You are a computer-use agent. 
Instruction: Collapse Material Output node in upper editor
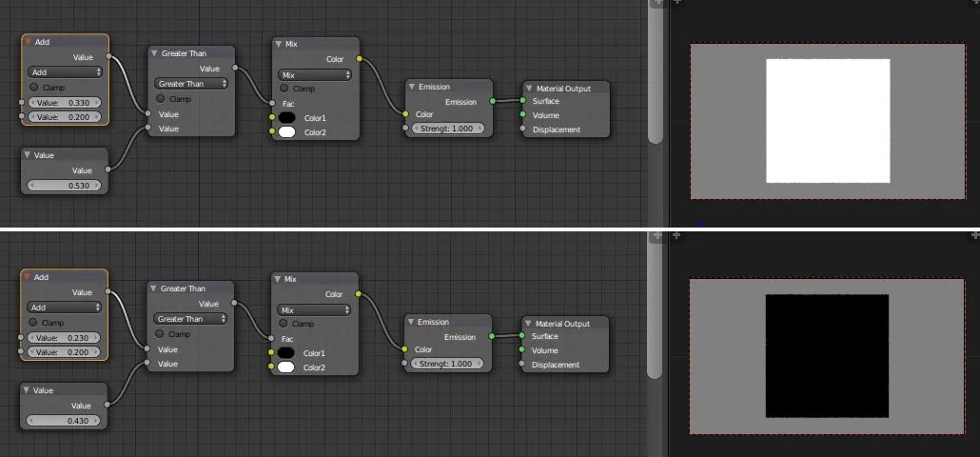[x=529, y=89]
